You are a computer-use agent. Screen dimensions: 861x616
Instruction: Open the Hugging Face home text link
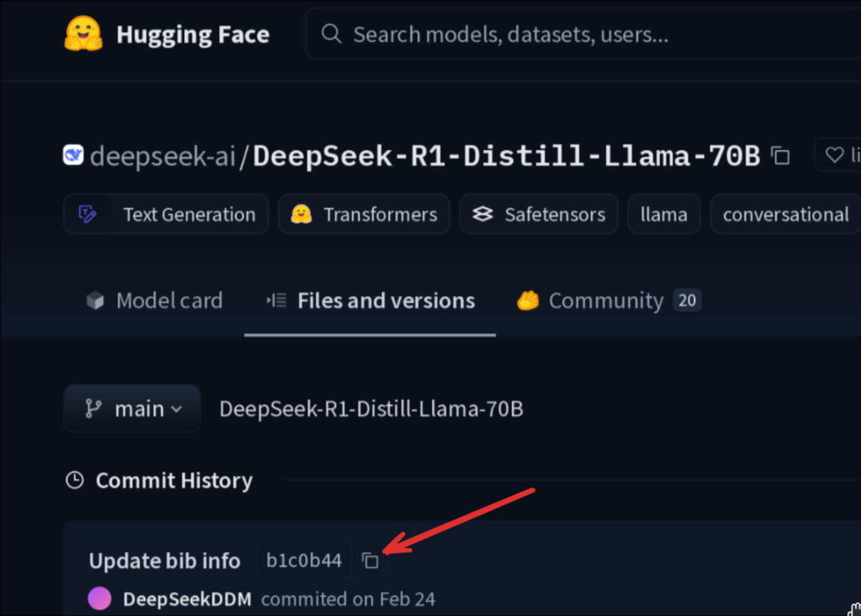pos(193,35)
